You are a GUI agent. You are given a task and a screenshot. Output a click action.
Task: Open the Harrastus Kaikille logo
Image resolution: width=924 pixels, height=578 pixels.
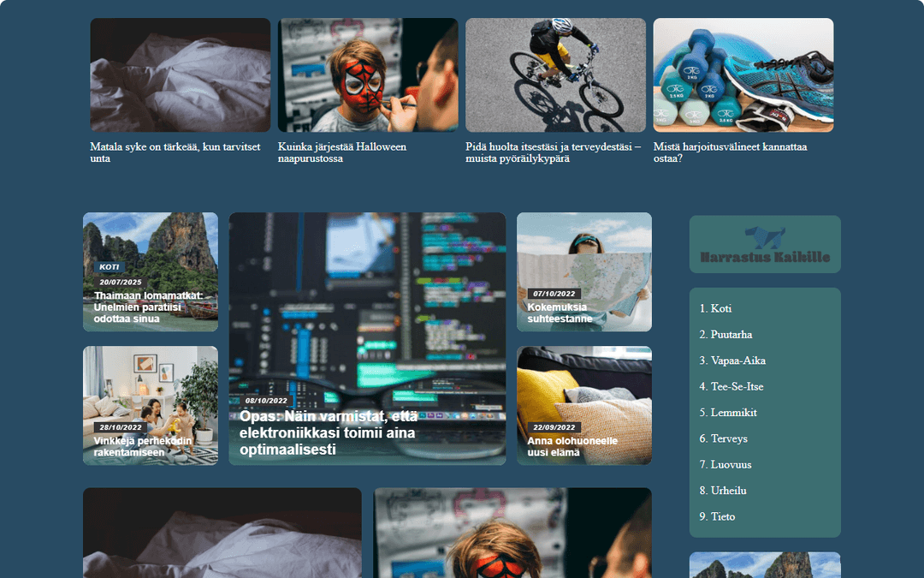pyautogui.click(x=765, y=244)
